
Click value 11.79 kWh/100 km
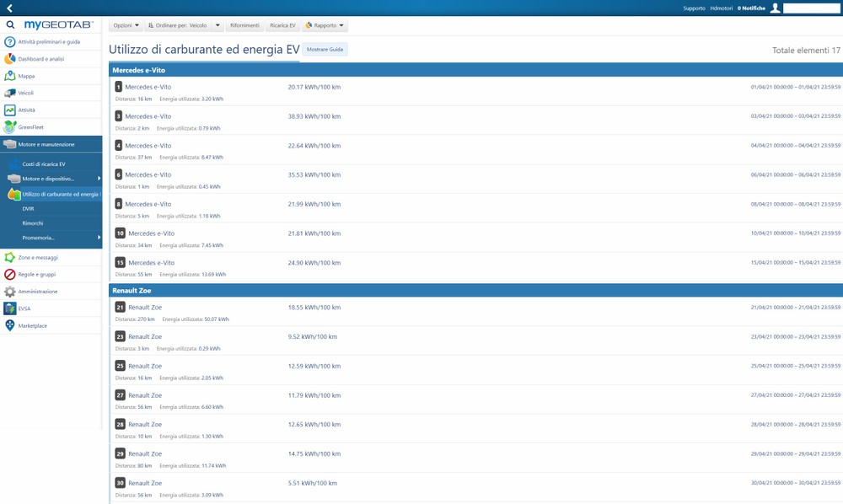tap(314, 395)
